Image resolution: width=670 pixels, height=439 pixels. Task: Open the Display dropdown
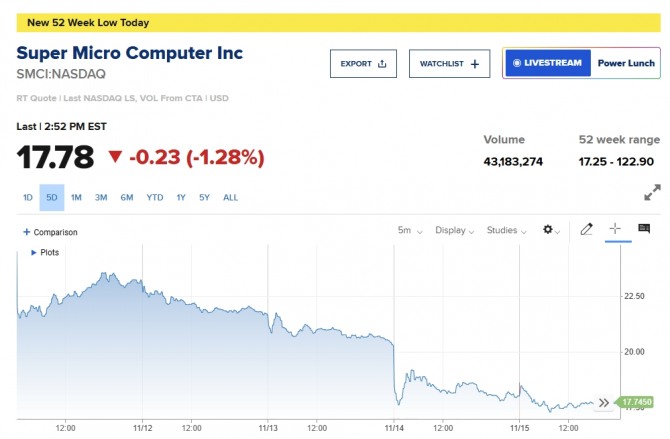[455, 230]
